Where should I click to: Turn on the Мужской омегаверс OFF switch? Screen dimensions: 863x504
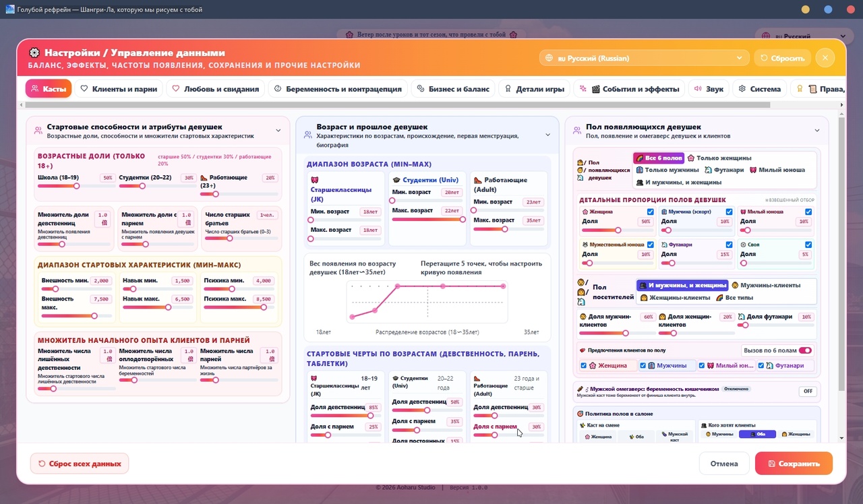(x=806, y=391)
